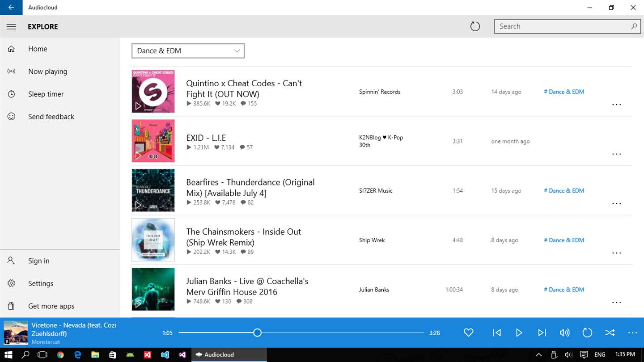The width and height of the screenshot is (644, 362).
Task: Open Task View on the taskbar
Action: 42,355
